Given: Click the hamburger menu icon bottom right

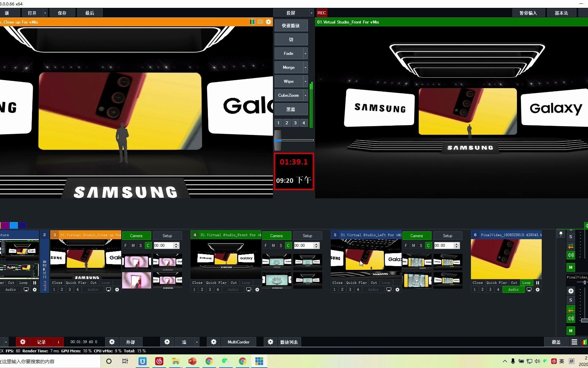Looking at the screenshot, I should coord(574,342).
